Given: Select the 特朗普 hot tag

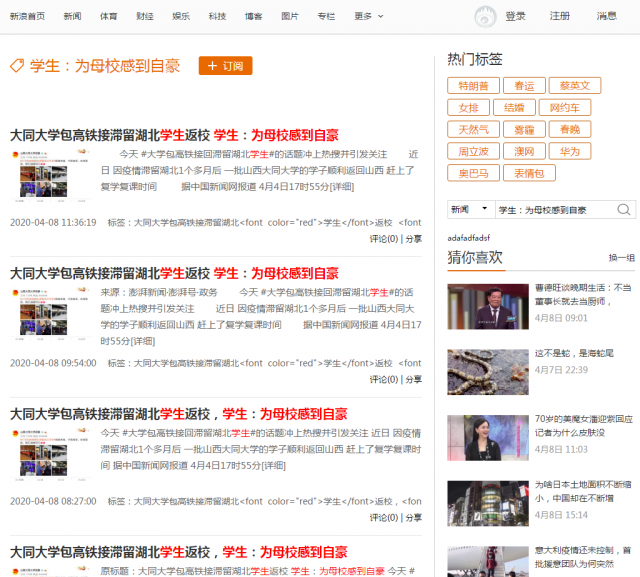Looking at the screenshot, I should pyautogui.click(x=473, y=86).
